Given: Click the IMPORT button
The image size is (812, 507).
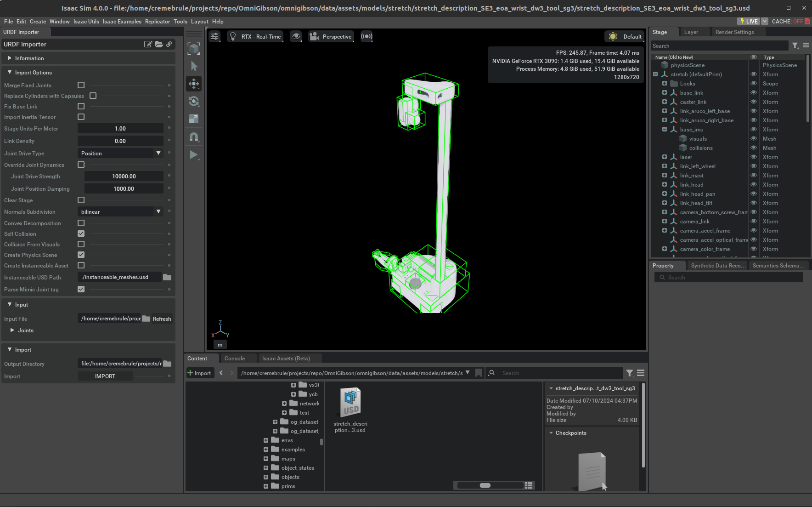Looking at the screenshot, I should coord(105,376).
